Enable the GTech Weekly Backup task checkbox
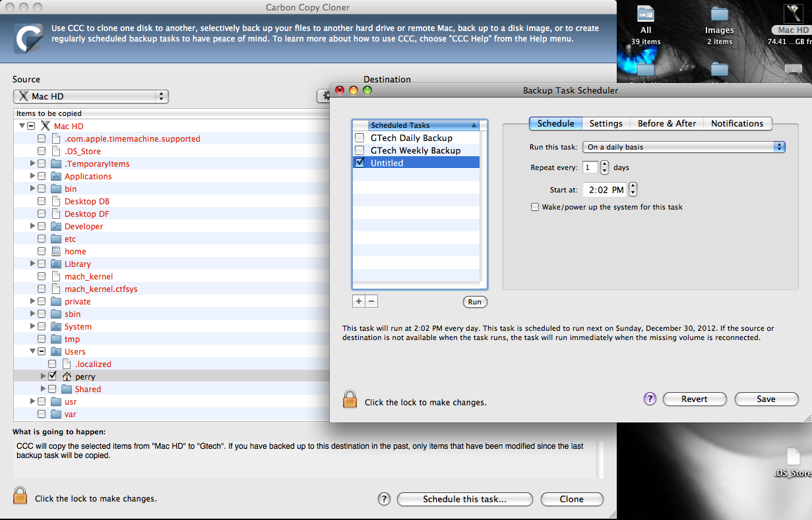Viewport: 812px width, 520px height. [359, 150]
